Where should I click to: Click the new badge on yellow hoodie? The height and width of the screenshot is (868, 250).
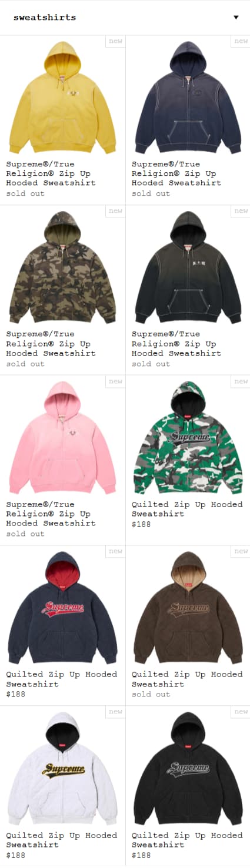[x=116, y=41]
